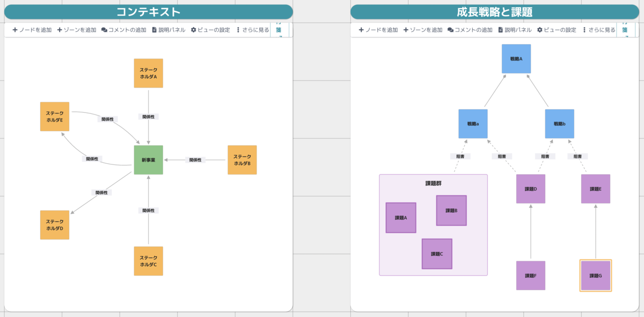This screenshot has height=317, width=644.
Task: Select the 課題F node
Action: coord(531,276)
